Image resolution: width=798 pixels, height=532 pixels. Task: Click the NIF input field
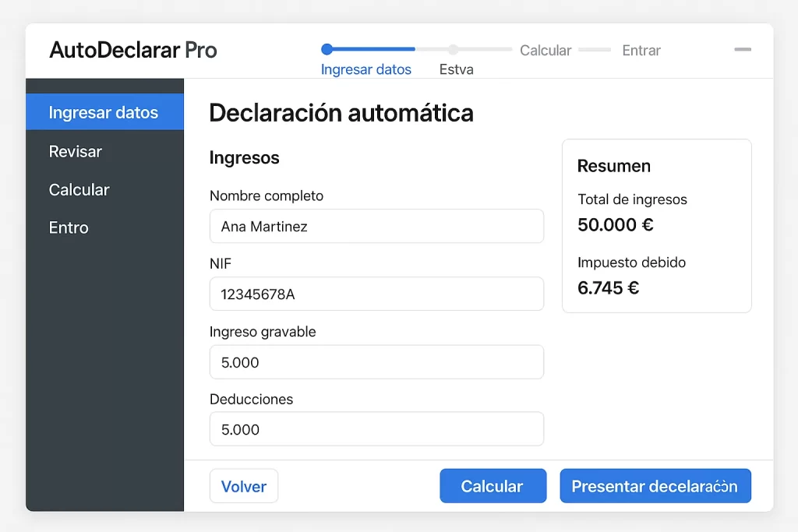376,294
